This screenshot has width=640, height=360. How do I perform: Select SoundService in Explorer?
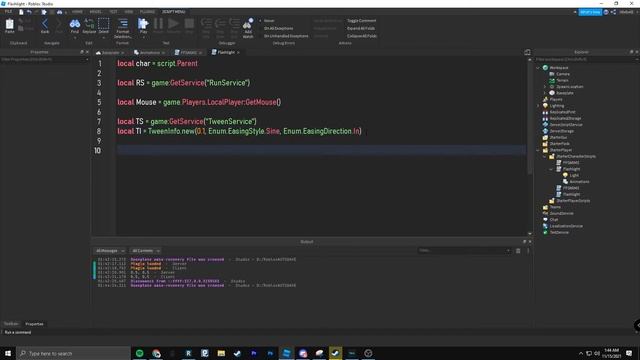click(561, 213)
